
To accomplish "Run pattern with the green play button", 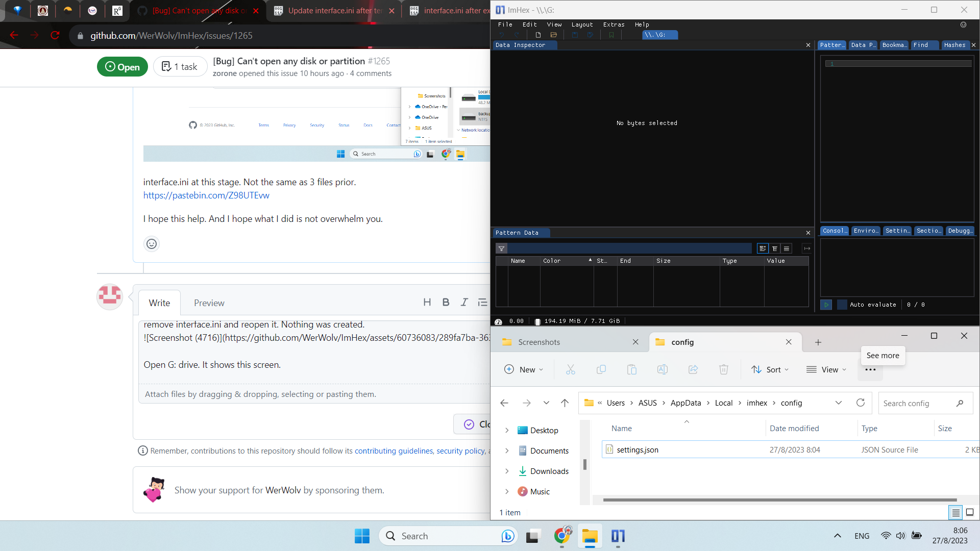I will [x=826, y=305].
